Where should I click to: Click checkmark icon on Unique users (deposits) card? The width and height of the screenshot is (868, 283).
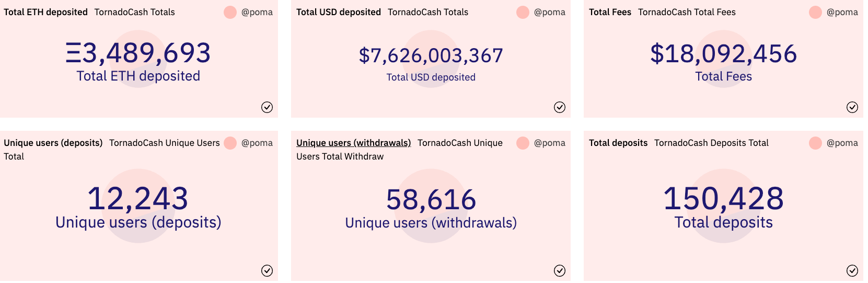[267, 270]
